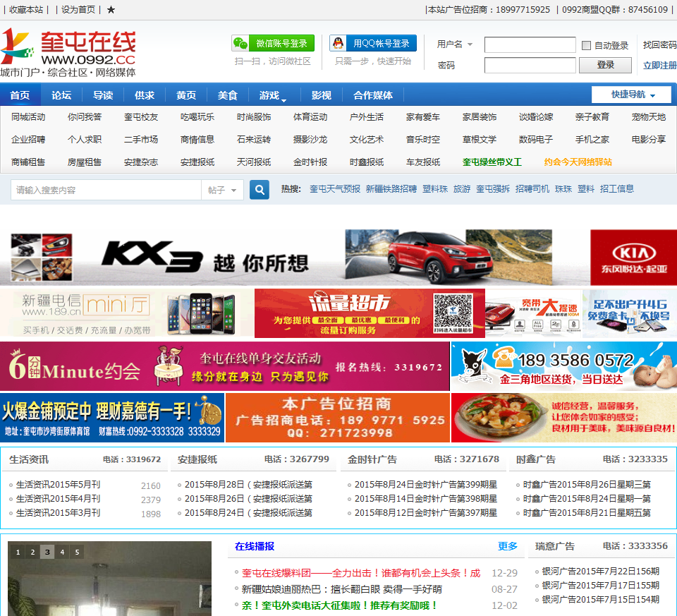This screenshot has height=616, width=677.
Task: Open the 黄页 tab
Action: (186, 95)
